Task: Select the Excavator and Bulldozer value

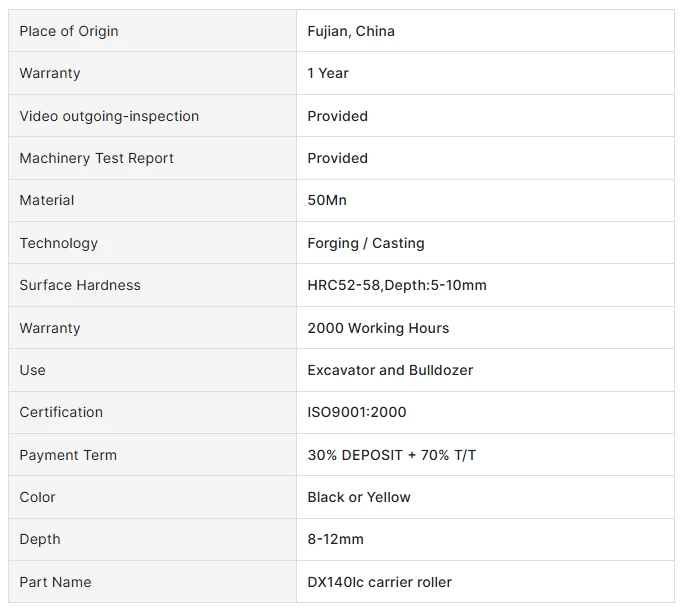Action: click(390, 370)
